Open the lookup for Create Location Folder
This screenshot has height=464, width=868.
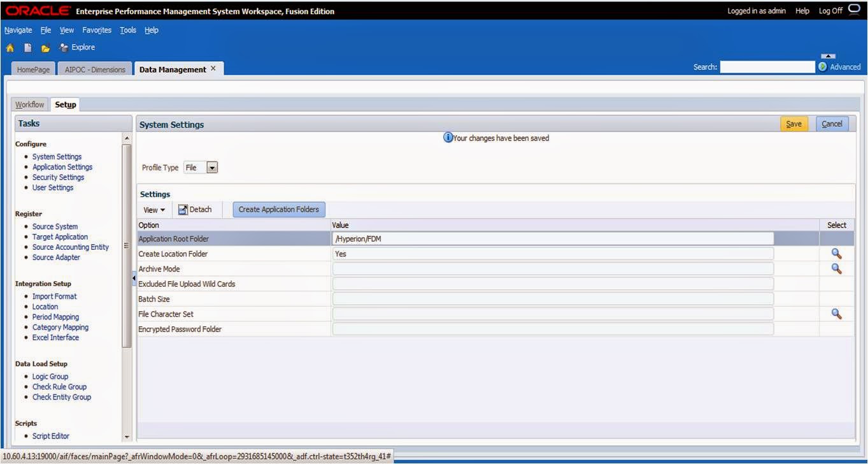pyautogui.click(x=836, y=253)
